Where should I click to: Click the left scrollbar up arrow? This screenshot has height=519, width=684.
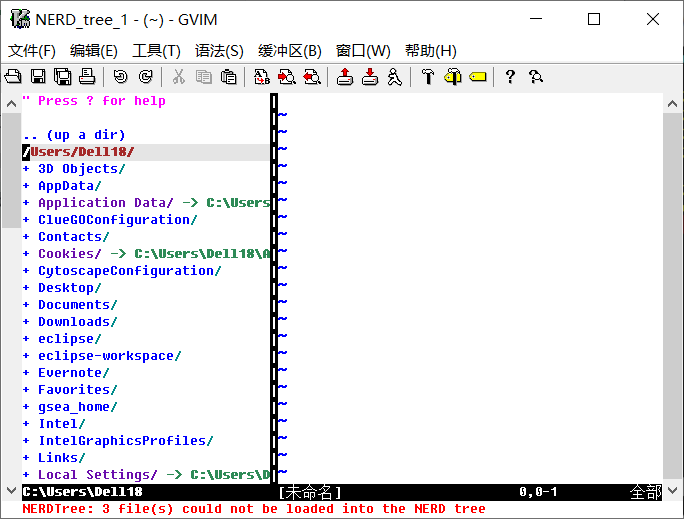[x=11, y=103]
